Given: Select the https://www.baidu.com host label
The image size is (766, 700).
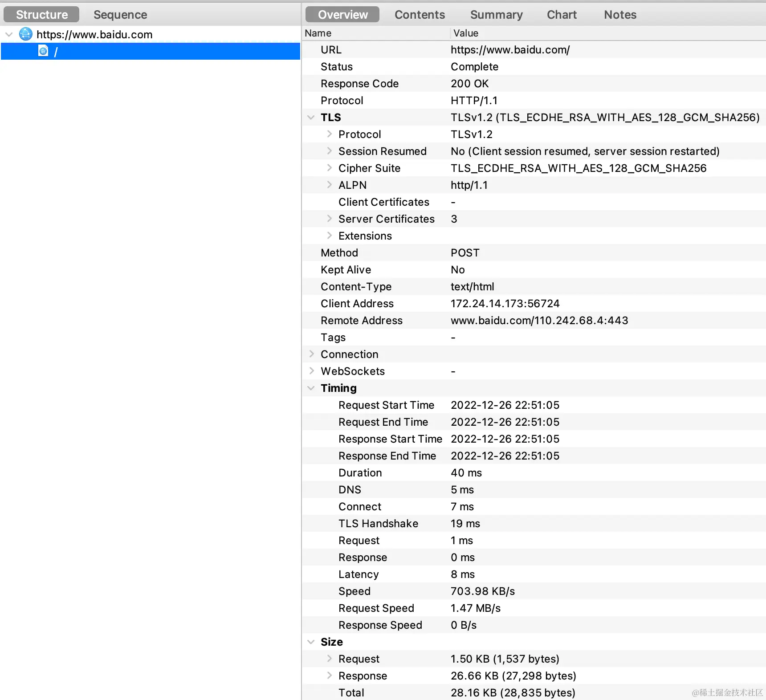Looking at the screenshot, I should pyautogui.click(x=94, y=34).
